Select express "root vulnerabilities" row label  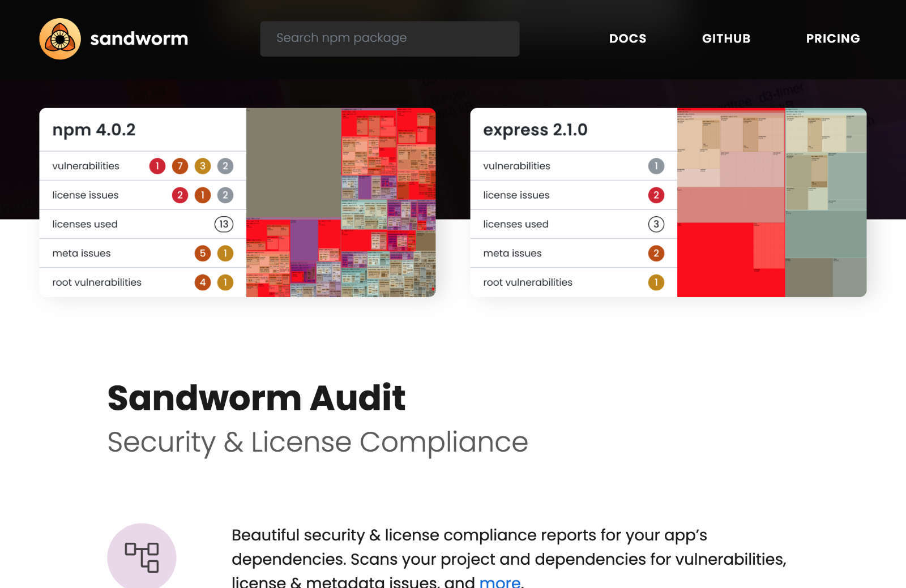tap(528, 282)
